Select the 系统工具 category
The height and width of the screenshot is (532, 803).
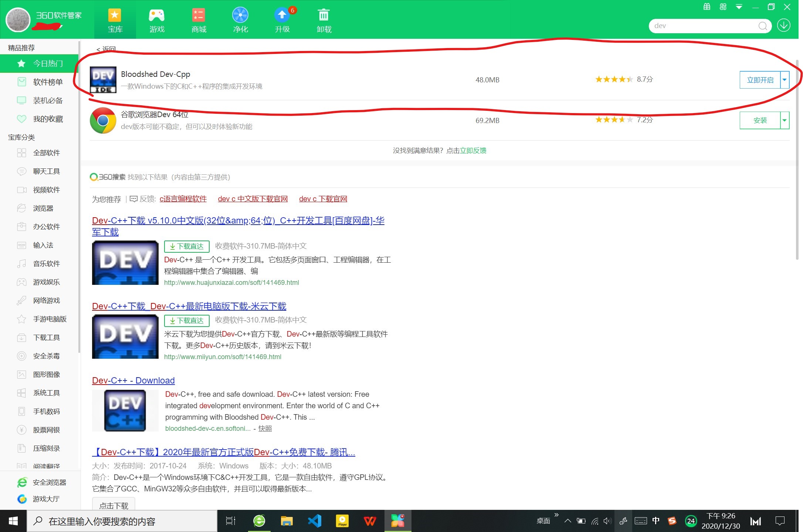point(39,393)
